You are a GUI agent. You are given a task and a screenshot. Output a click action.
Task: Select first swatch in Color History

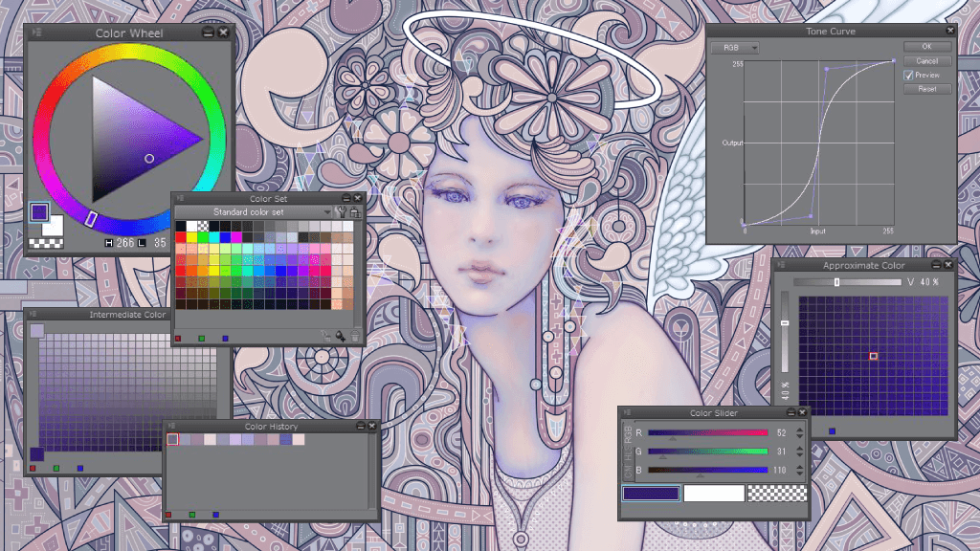(172, 440)
